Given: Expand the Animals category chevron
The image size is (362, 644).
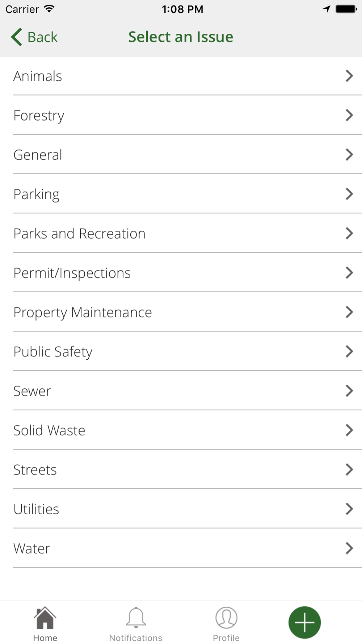Looking at the screenshot, I should pyautogui.click(x=349, y=76).
